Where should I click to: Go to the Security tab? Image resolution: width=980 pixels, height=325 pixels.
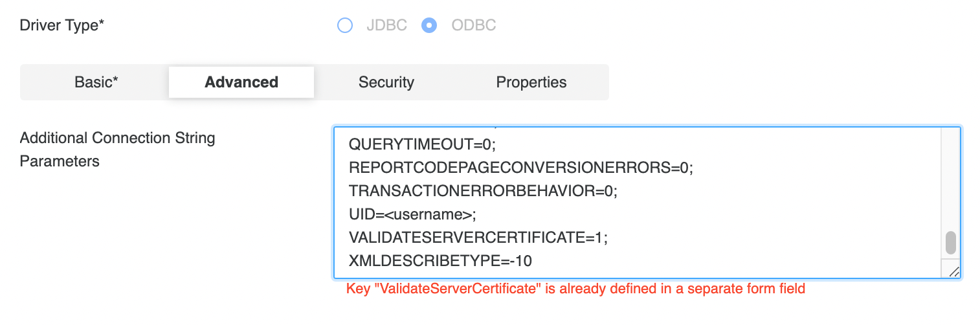386,82
